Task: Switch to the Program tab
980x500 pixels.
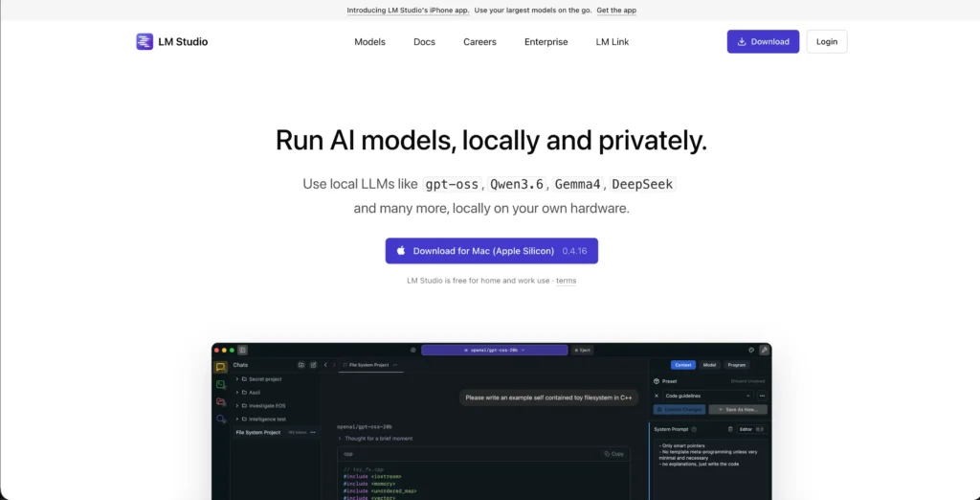Action: tap(737, 365)
